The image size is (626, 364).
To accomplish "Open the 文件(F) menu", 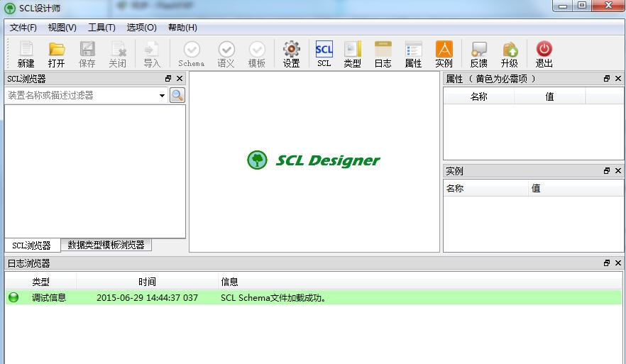I will coord(23,28).
